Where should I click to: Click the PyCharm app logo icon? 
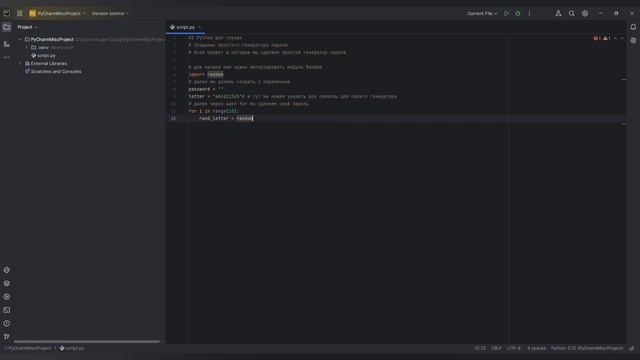point(7,13)
